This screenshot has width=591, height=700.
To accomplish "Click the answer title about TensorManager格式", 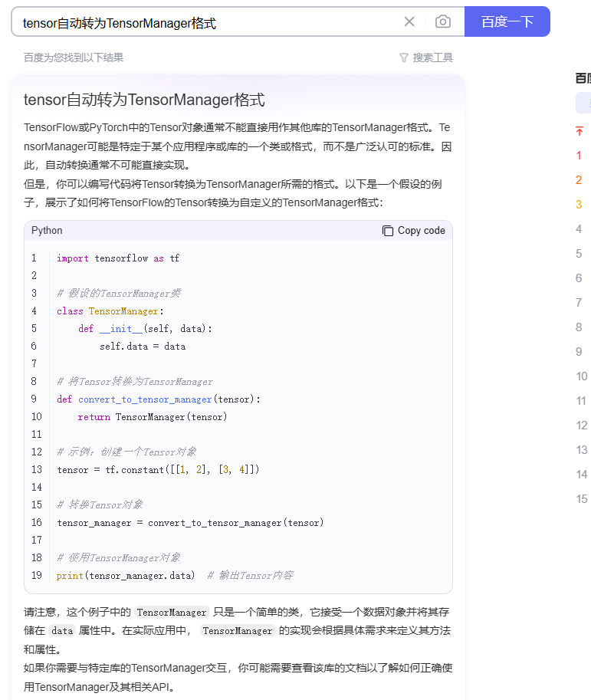I will (x=144, y=100).
